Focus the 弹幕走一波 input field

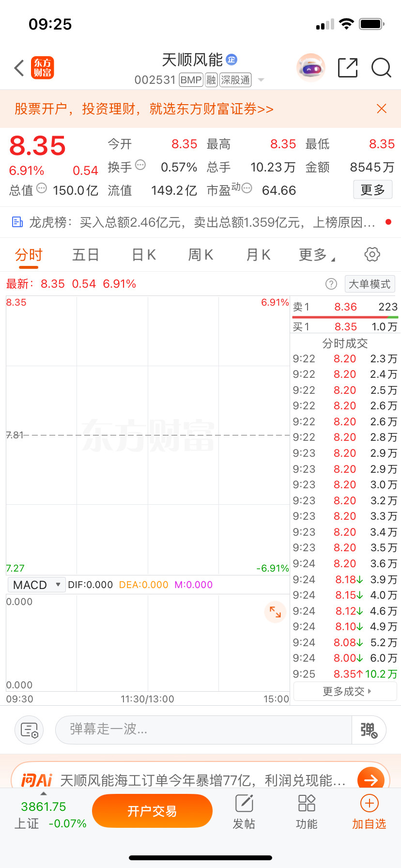[x=203, y=729]
